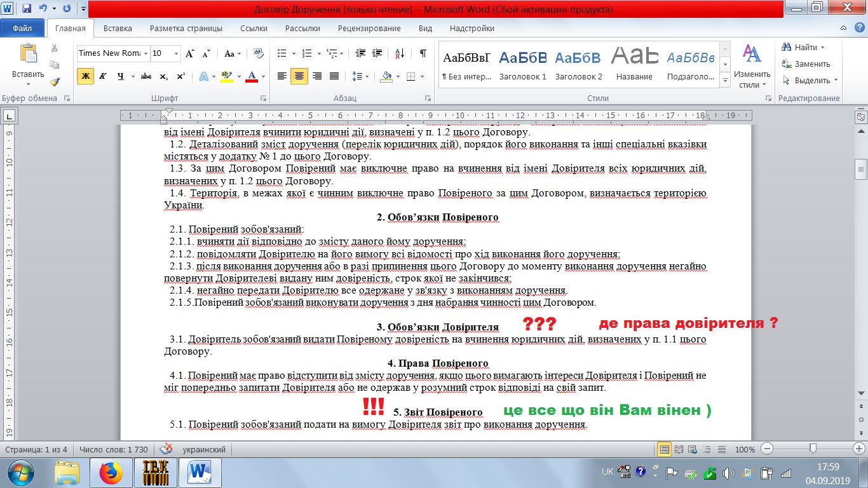
Task: Justify paragraph text
Action: pos(334,76)
